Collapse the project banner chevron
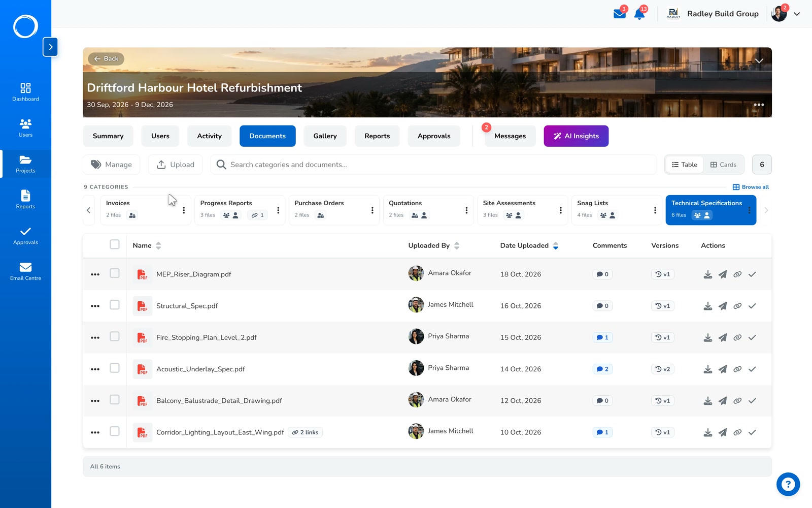 tap(759, 60)
